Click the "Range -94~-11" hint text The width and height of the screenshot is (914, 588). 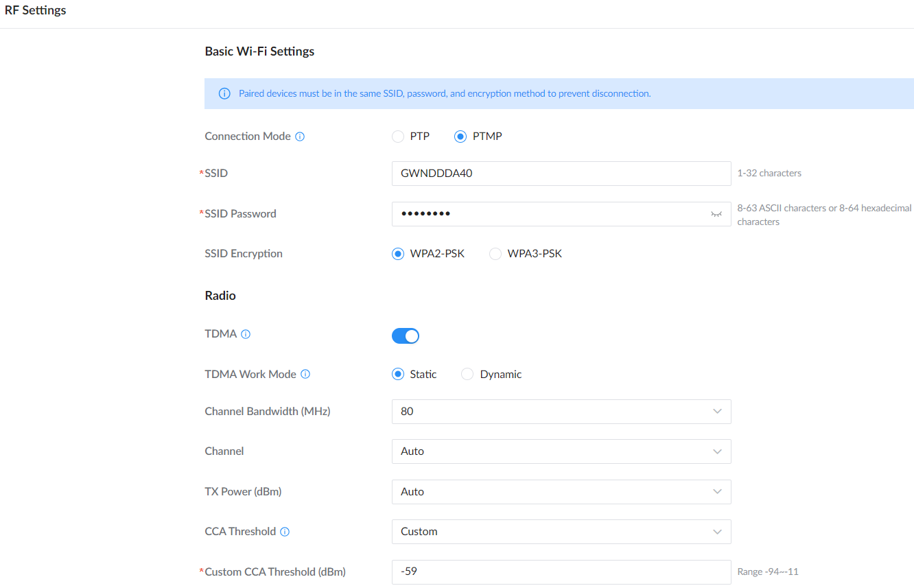pos(768,572)
